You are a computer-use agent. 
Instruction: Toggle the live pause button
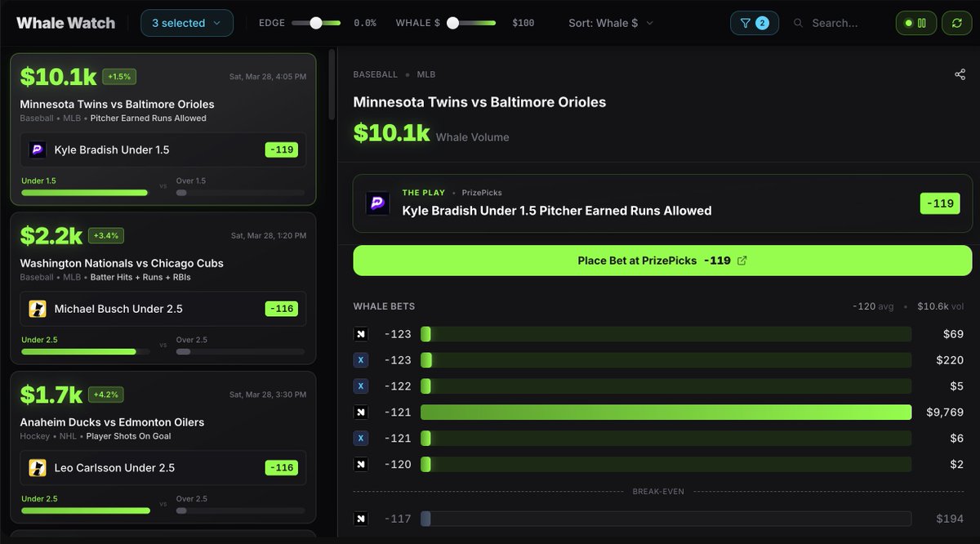(916, 23)
